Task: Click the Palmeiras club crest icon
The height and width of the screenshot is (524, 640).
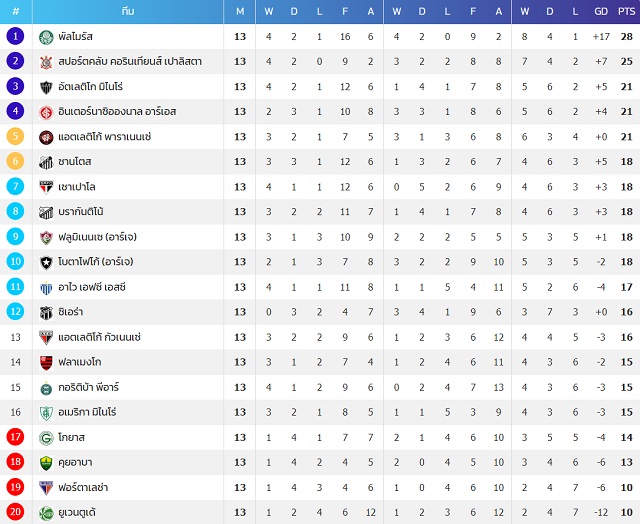Action: click(x=46, y=37)
